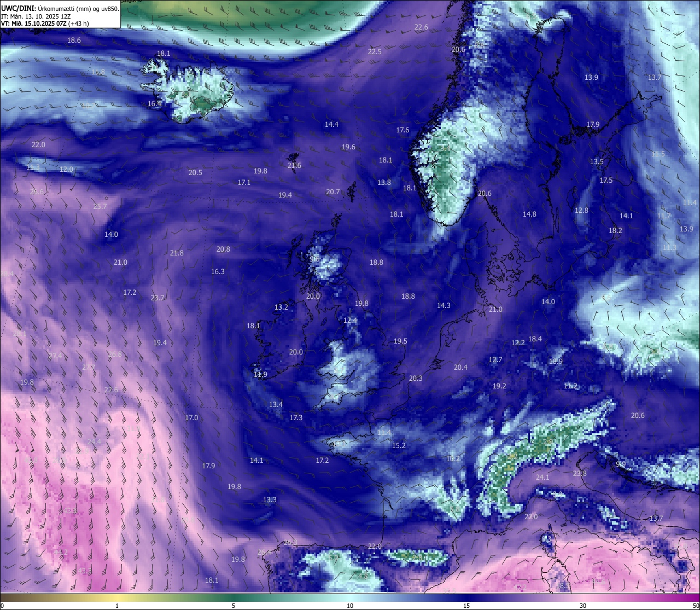Click the colorbar tick labeled 30

(583, 606)
